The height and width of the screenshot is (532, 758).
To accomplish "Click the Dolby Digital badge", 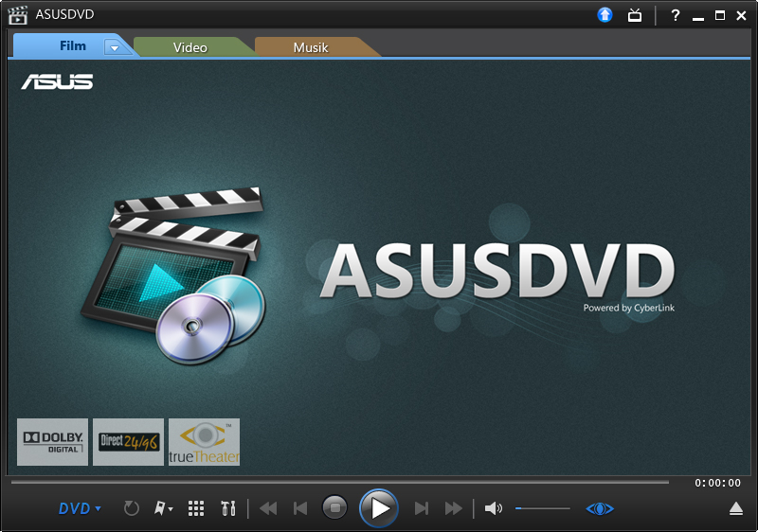I will click(x=53, y=442).
